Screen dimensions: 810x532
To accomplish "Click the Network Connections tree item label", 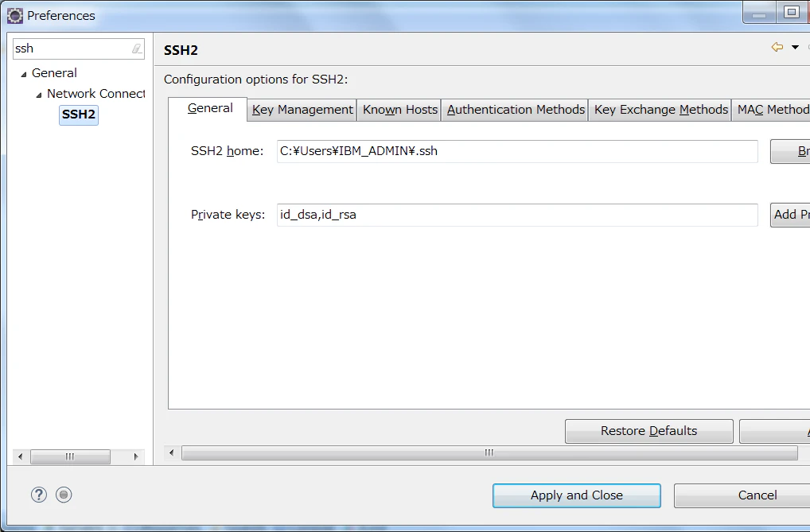I will [x=96, y=94].
